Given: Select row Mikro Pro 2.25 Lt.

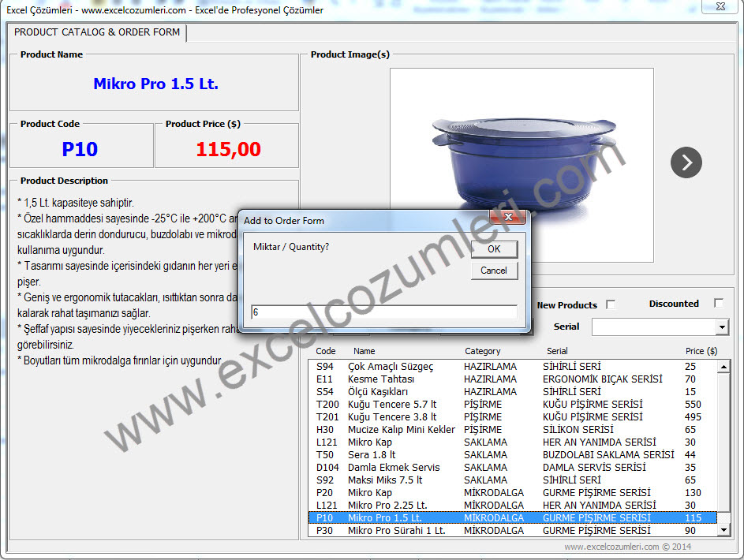Looking at the screenshot, I should pyautogui.click(x=513, y=506).
